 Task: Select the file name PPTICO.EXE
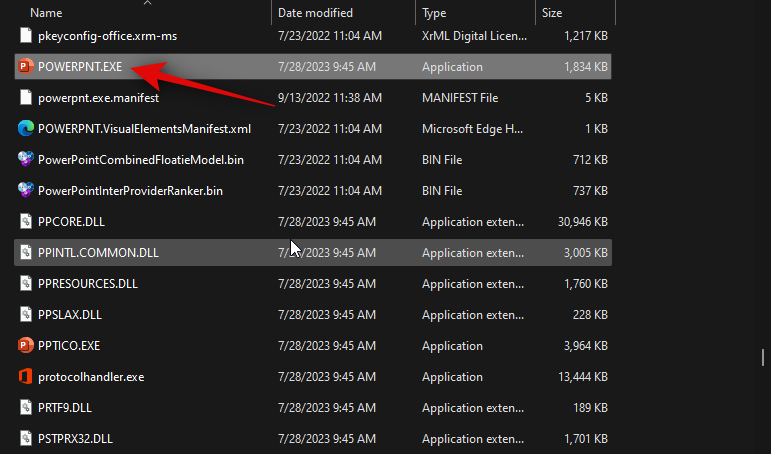coord(69,346)
